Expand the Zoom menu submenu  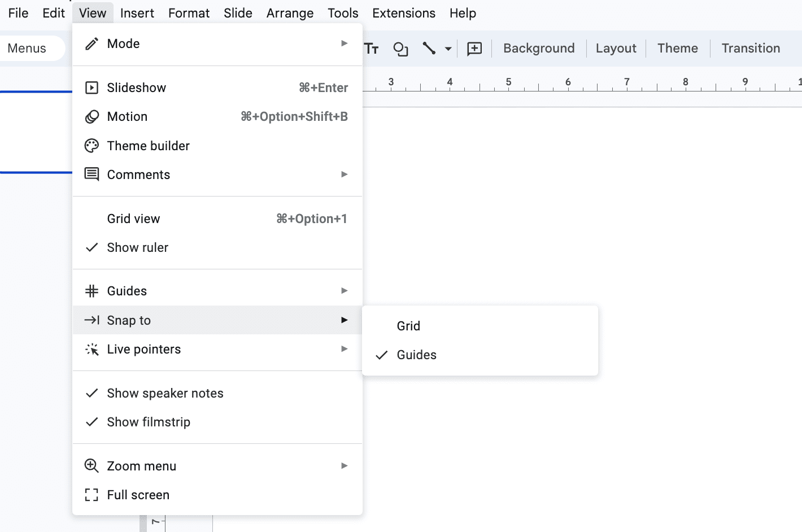(x=141, y=465)
